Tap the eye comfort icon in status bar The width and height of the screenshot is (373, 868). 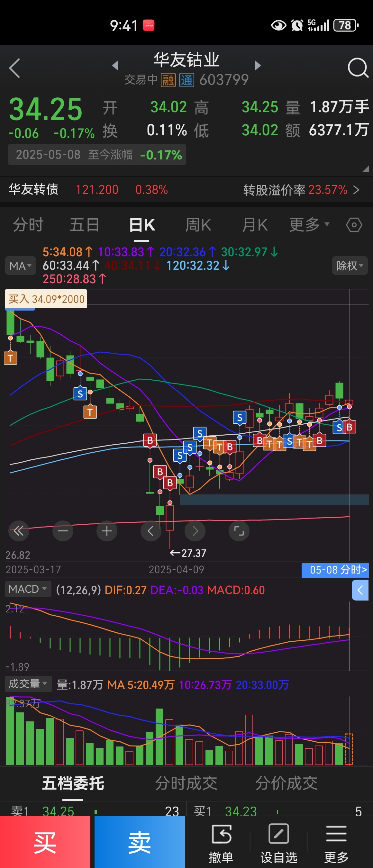click(279, 25)
